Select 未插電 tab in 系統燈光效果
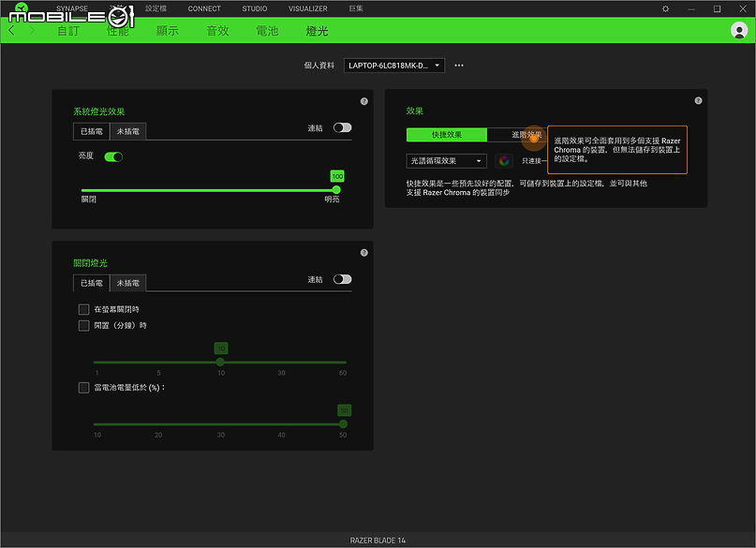The height and width of the screenshot is (548, 756). (127, 131)
